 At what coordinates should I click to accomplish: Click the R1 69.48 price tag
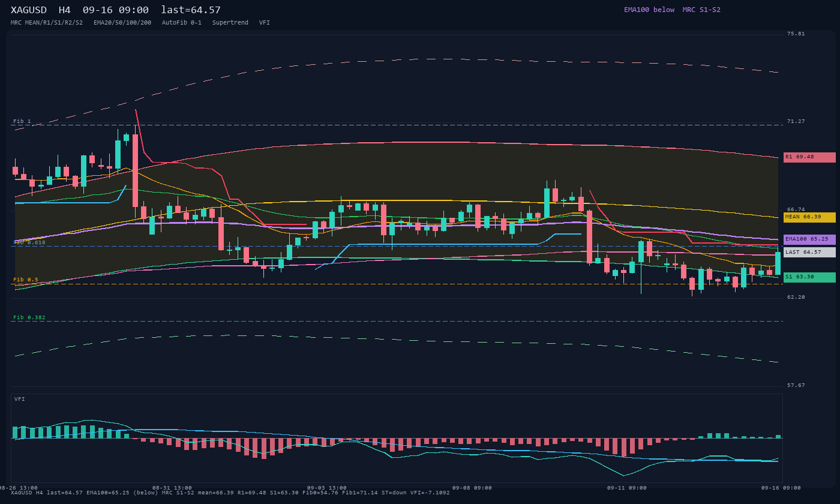809,157
